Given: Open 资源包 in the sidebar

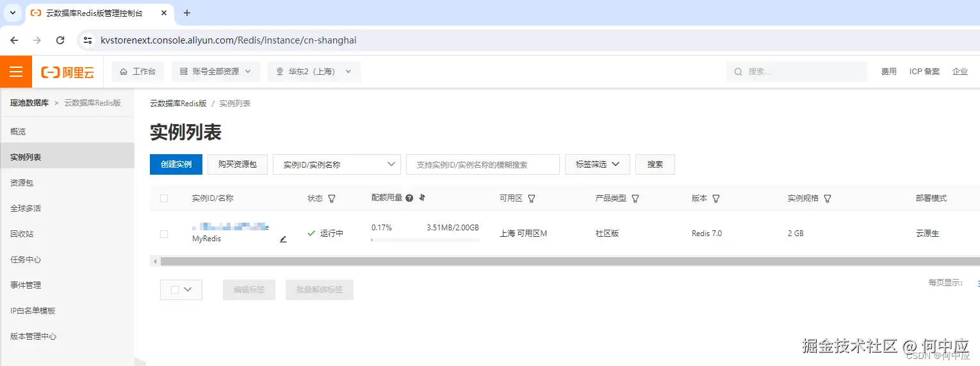Looking at the screenshot, I should tap(67, 182).
